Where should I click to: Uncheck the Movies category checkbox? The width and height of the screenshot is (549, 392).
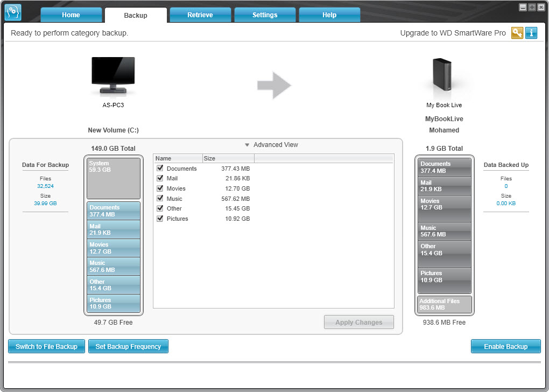tap(160, 188)
